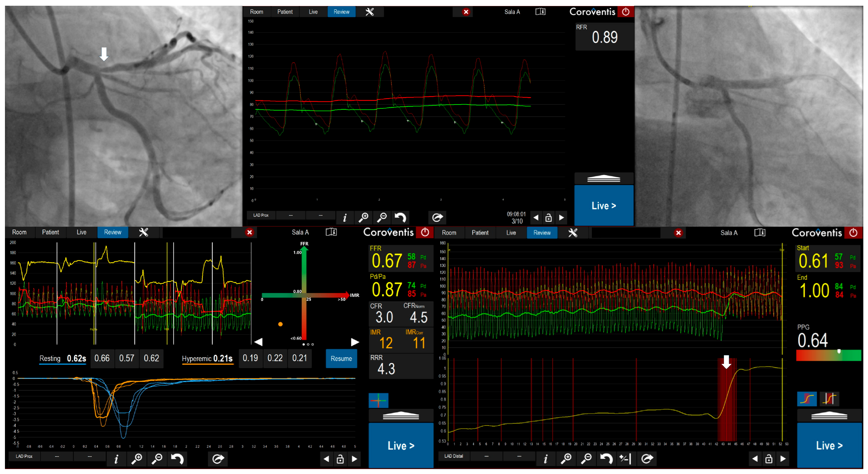Image resolution: width=868 pixels, height=474 pixels.
Task: Click the export share icon in RFR panel
Action: [x=437, y=218]
